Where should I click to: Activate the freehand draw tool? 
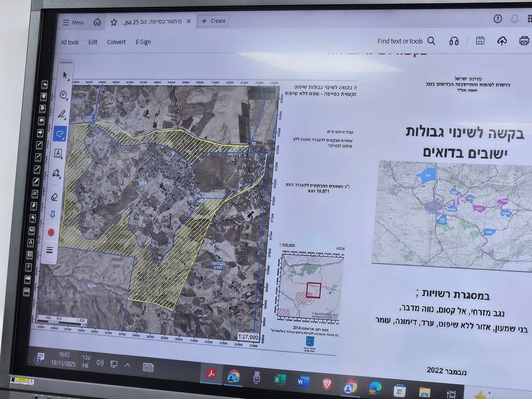click(x=60, y=134)
